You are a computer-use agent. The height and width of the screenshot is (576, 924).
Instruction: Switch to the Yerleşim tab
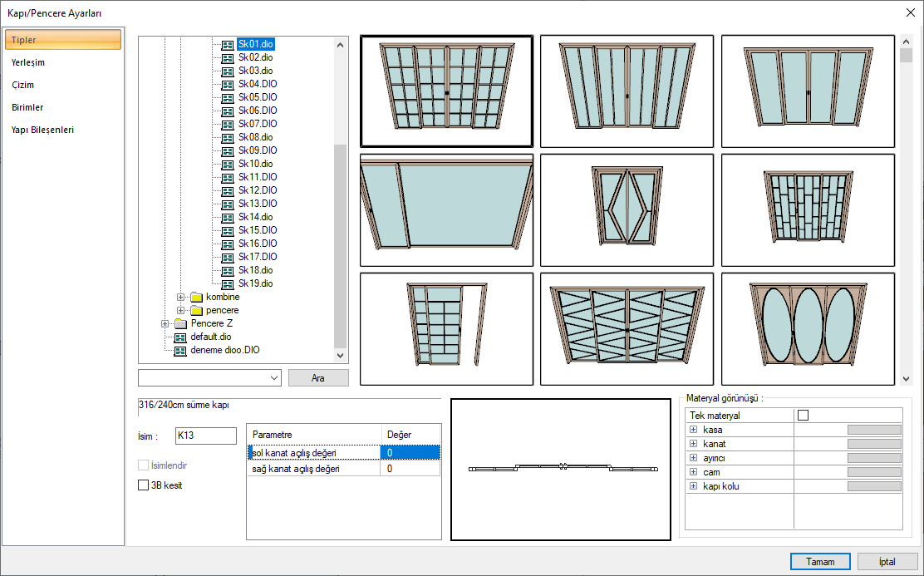28,62
